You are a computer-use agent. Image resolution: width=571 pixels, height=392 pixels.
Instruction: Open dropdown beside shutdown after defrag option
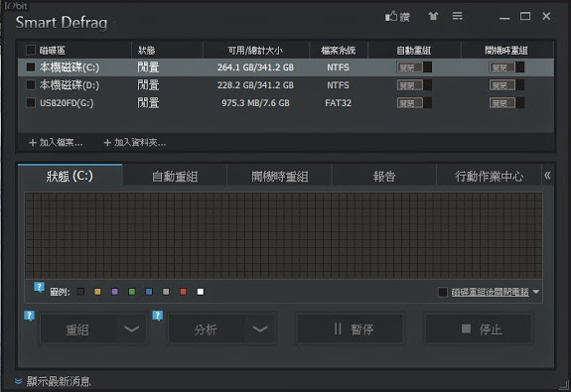(x=536, y=292)
